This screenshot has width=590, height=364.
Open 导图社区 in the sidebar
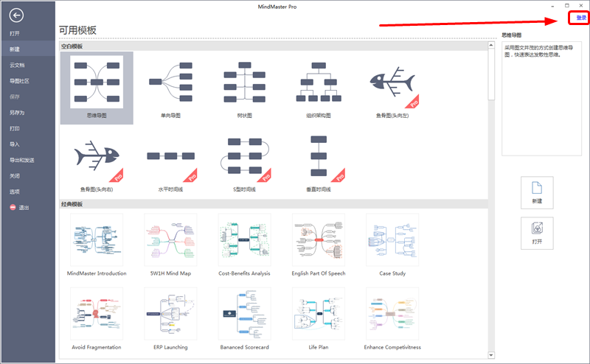[x=28, y=81]
